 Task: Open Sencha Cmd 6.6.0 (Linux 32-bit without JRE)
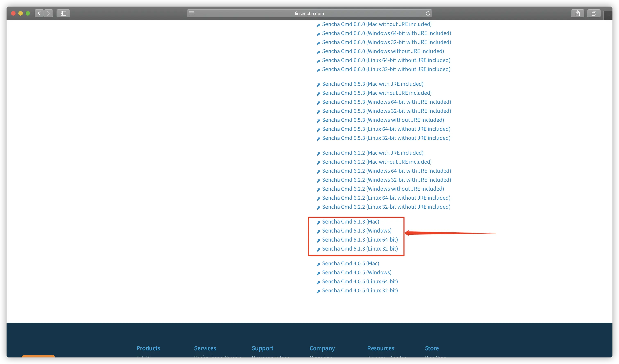tap(386, 69)
